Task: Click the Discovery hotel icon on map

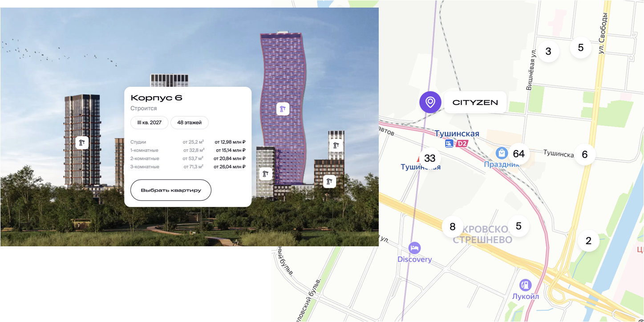Action: point(415,248)
